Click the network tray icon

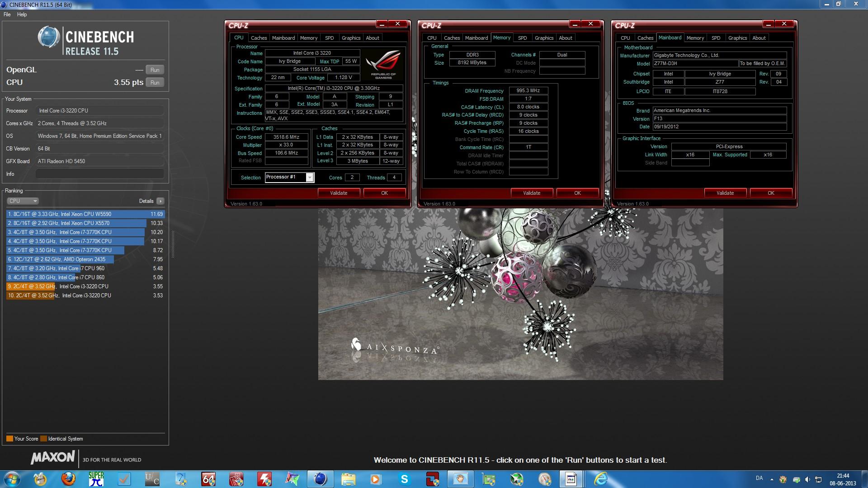pos(818,479)
